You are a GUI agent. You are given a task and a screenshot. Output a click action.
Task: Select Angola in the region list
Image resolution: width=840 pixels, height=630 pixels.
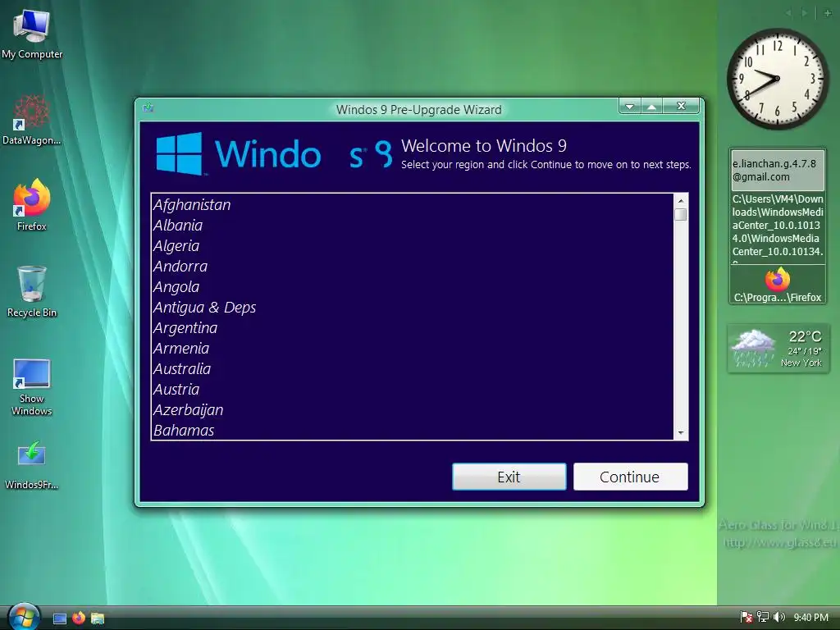click(412, 286)
